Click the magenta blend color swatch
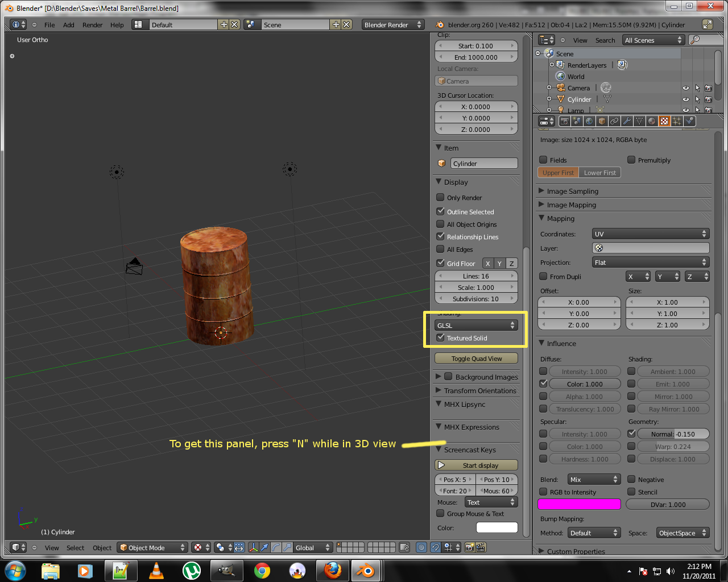 click(579, 504)
